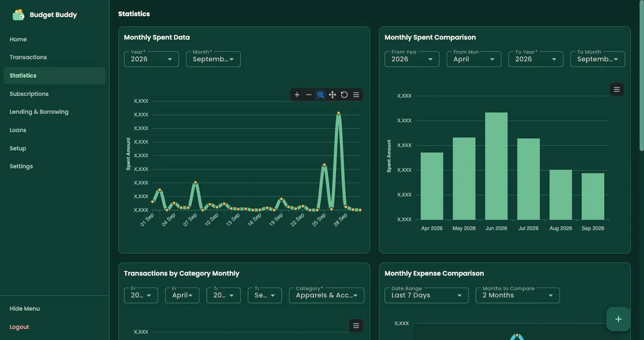
Task: Click the May 2026 bar in comparison chart
Action: tap(464, 179)
